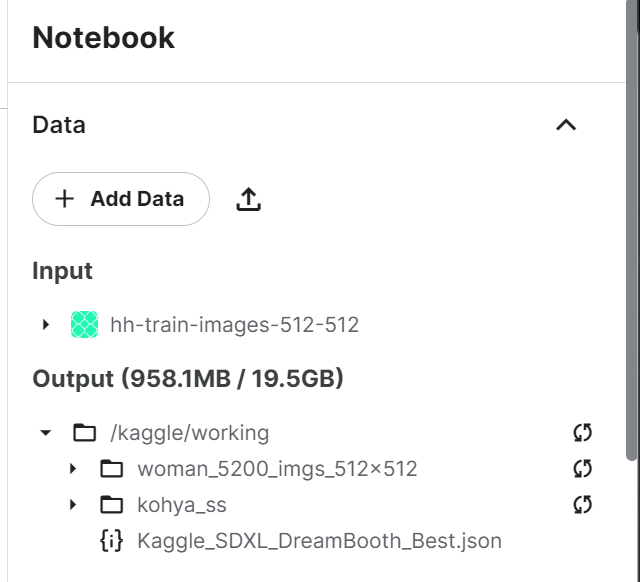Refresh the /kaggle/working directory
Image resolution: width=640 pixels, height=582 pixels.
582,432
